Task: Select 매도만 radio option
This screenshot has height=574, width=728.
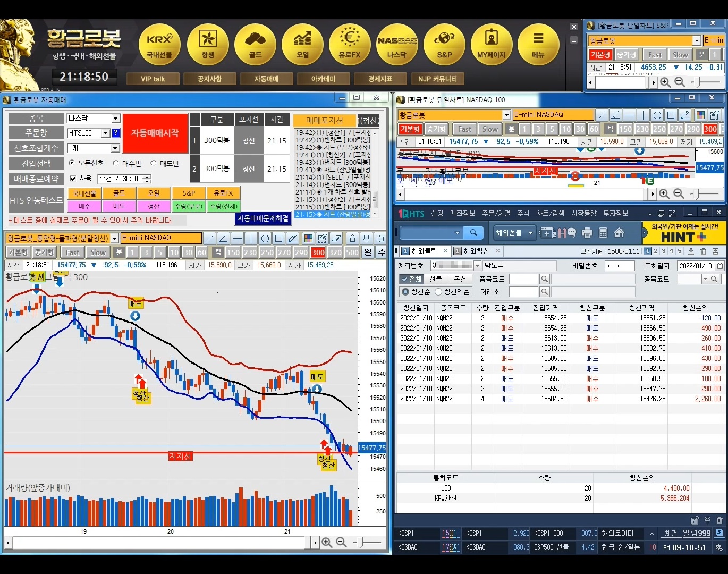Action: point(153,163)
